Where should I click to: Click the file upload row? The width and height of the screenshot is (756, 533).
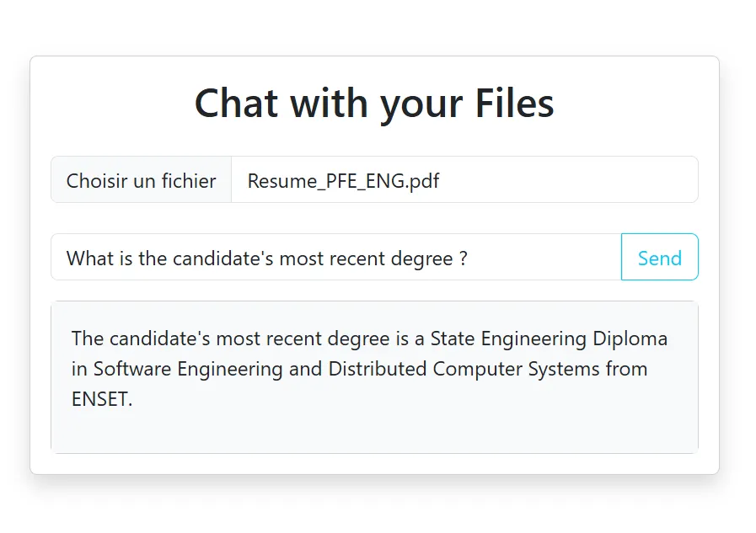375,179
